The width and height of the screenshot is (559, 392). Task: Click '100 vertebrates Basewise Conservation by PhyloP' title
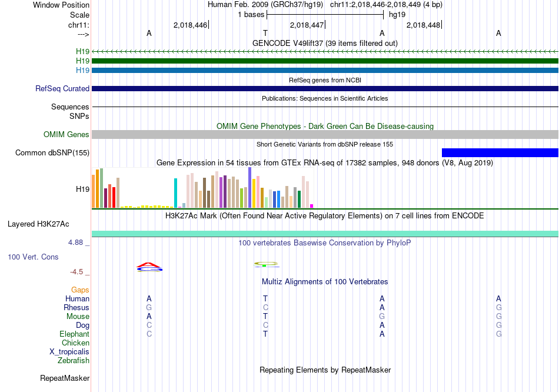pyautogui.click(x=325, y=243)
